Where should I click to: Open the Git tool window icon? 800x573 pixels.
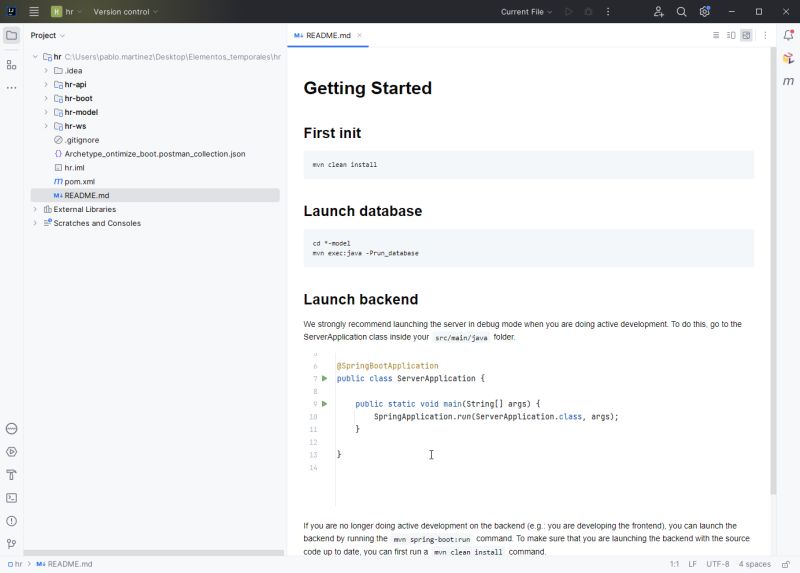(11, 544)
